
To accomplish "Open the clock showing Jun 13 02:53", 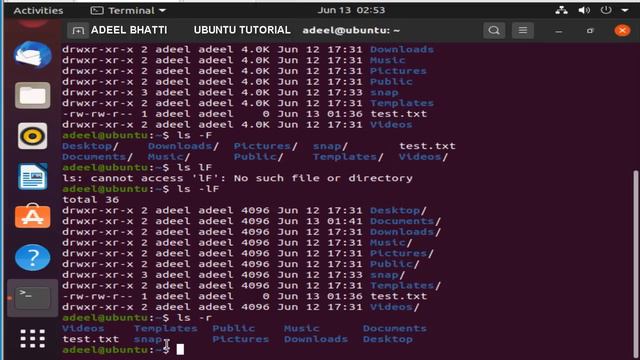I will click(x=351, y=10).
